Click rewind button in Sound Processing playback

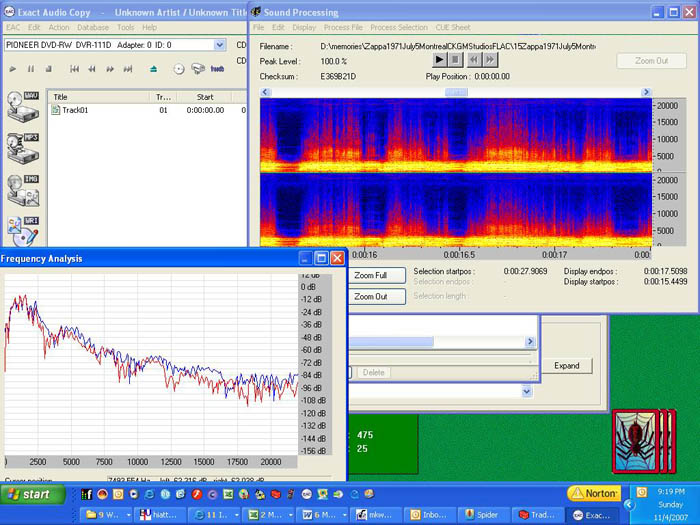click(x=474, y=59)
